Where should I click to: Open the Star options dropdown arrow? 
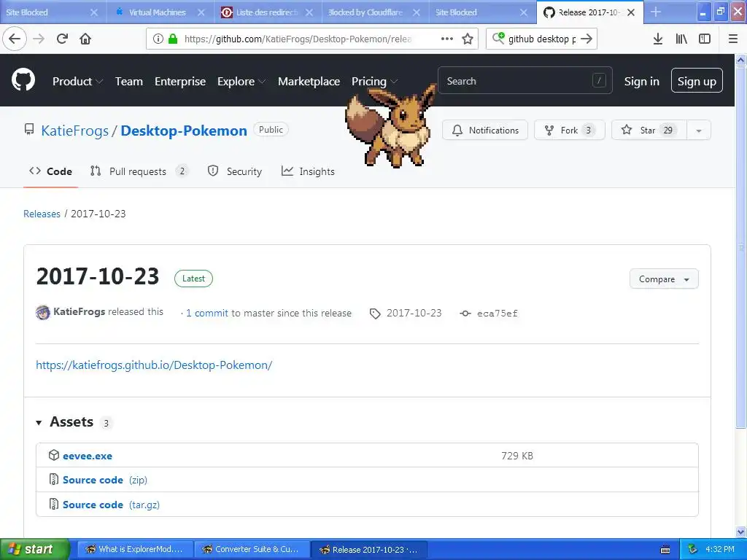click(698, 130)
